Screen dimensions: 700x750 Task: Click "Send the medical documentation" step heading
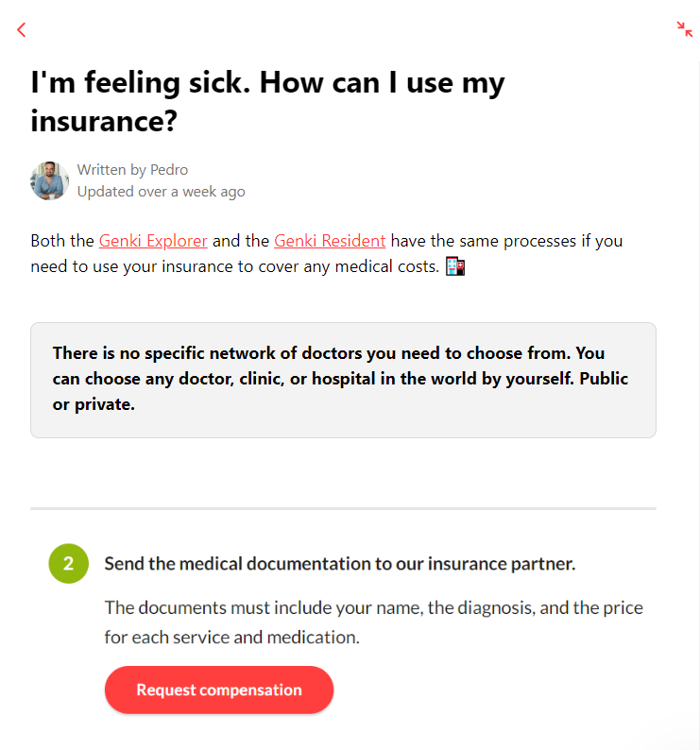point(339,564)
